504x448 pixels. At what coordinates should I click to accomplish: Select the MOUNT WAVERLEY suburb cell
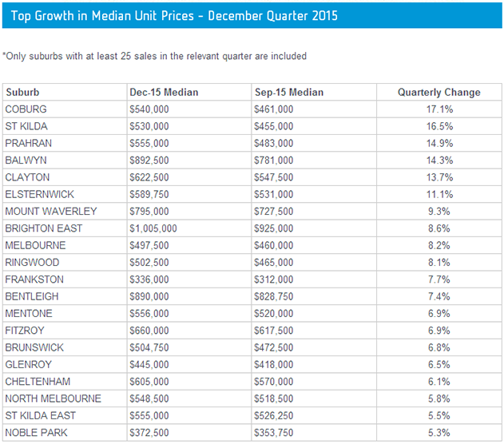51,212
